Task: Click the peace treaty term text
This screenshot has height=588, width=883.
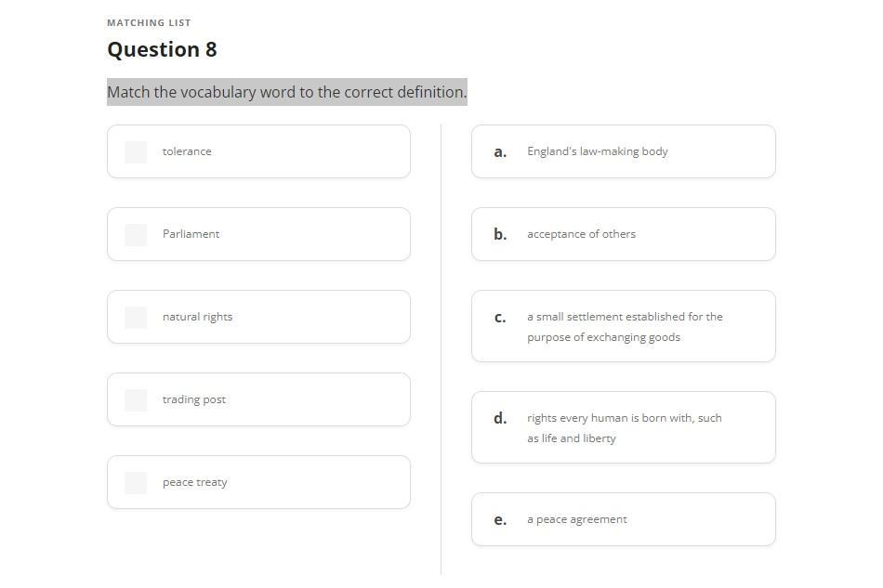Action: [x=194, y=482]
